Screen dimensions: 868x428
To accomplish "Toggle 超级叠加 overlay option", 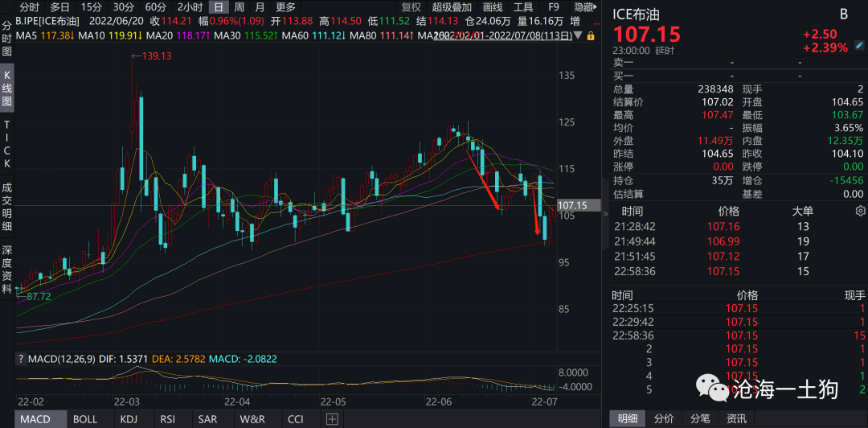I will click(452, 7).
